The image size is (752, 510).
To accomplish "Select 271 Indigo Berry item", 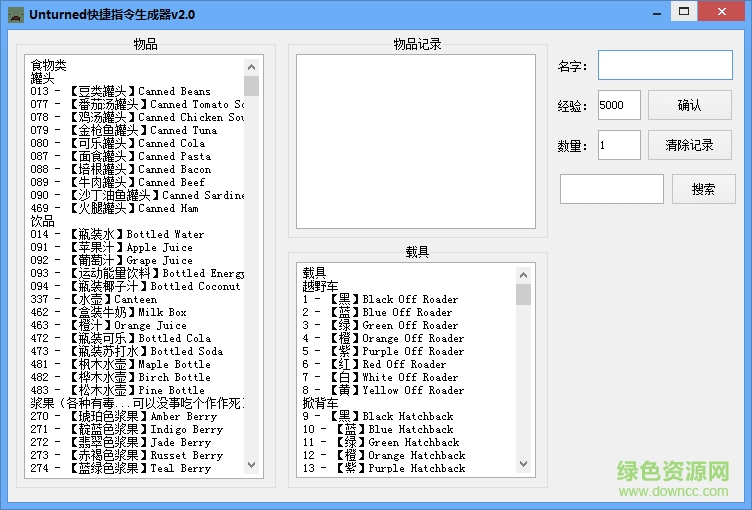I will tap(127, 429).
